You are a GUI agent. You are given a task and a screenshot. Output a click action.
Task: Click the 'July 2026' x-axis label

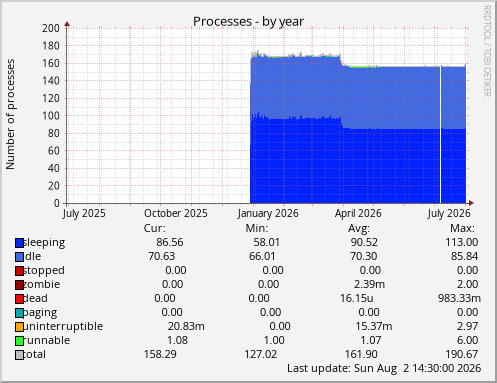tap(449, 214)
